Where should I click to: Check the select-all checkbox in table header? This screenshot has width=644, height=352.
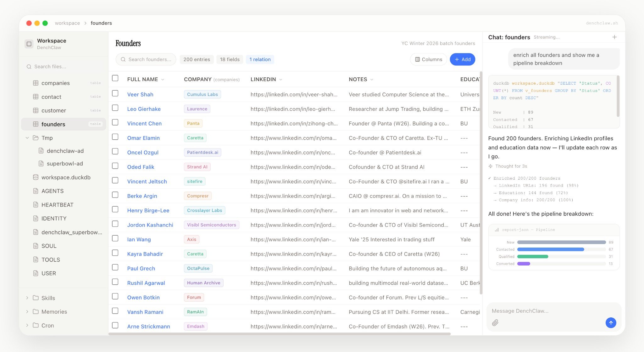tap(115, 78)
